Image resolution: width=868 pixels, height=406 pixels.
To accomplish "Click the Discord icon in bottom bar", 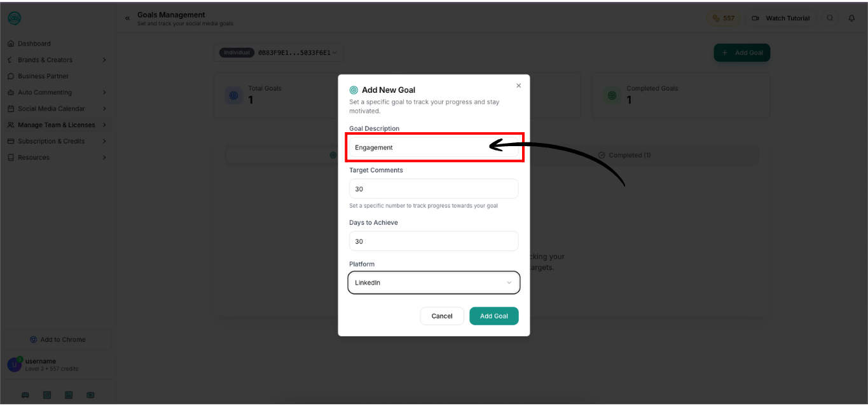I will [25, 395].
